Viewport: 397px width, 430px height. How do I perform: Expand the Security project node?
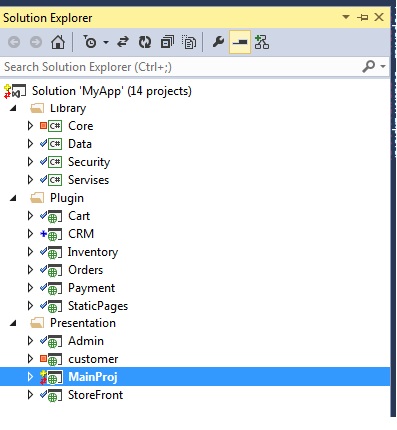pyautogui.click(x=30, y=162)
